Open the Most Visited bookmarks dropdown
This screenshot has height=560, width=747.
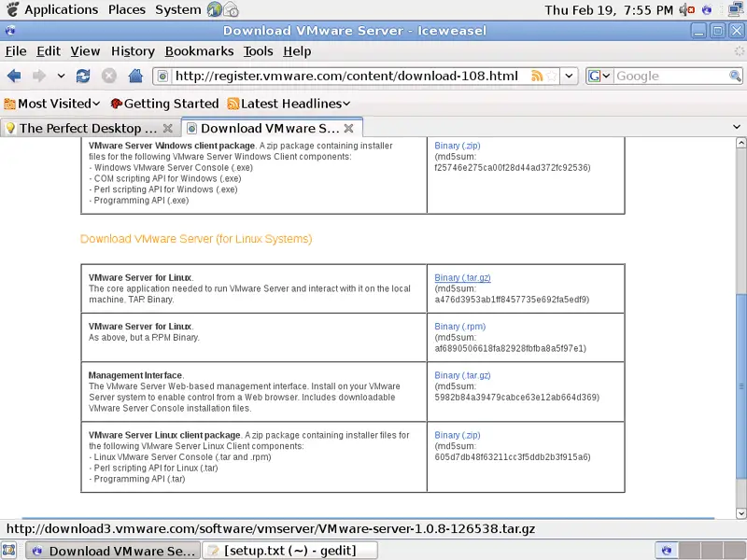(52, 104)
